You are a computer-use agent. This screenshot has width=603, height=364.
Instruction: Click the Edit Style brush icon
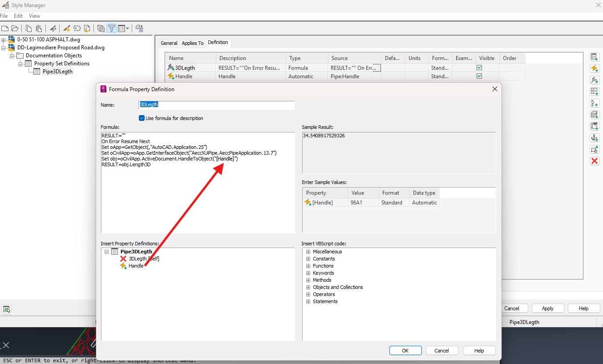pyautogui.click(x=53, y=28)
